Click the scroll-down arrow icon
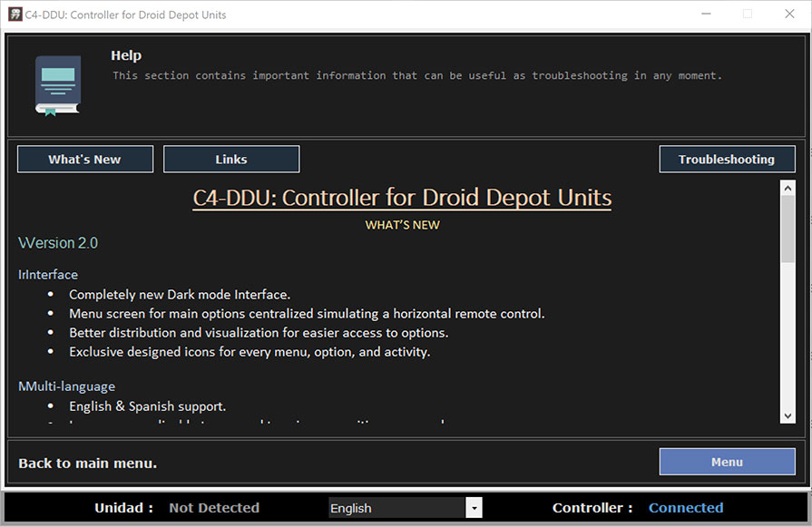Screen dimensions: 812x527 [788, 415]
